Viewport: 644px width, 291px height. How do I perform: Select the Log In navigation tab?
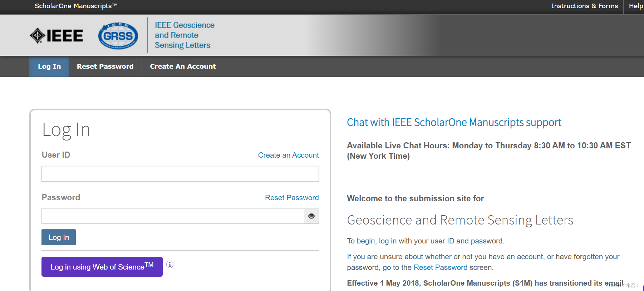pyautogui.click(x=49, y=66)
